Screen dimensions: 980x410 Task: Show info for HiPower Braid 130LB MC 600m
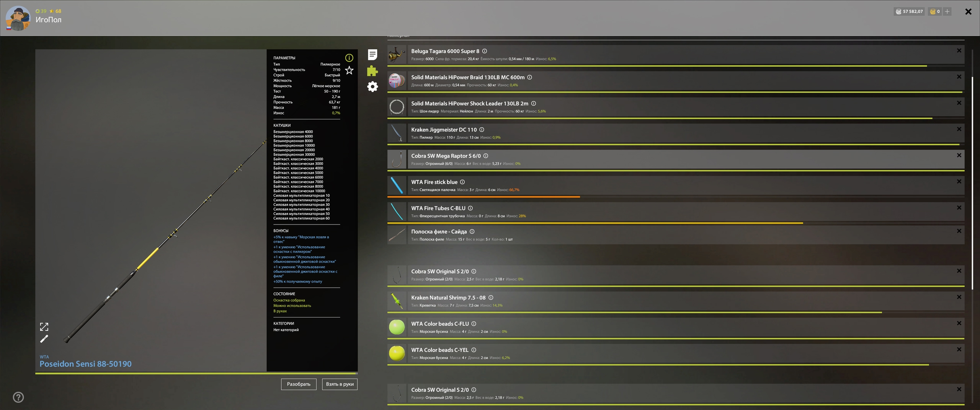click(530, 77)
